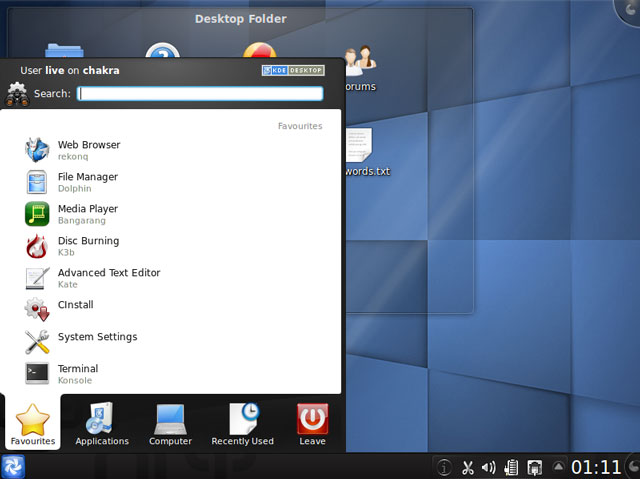
Task: Expand hidden system tray icons arrow
Action: coord(558,466)
